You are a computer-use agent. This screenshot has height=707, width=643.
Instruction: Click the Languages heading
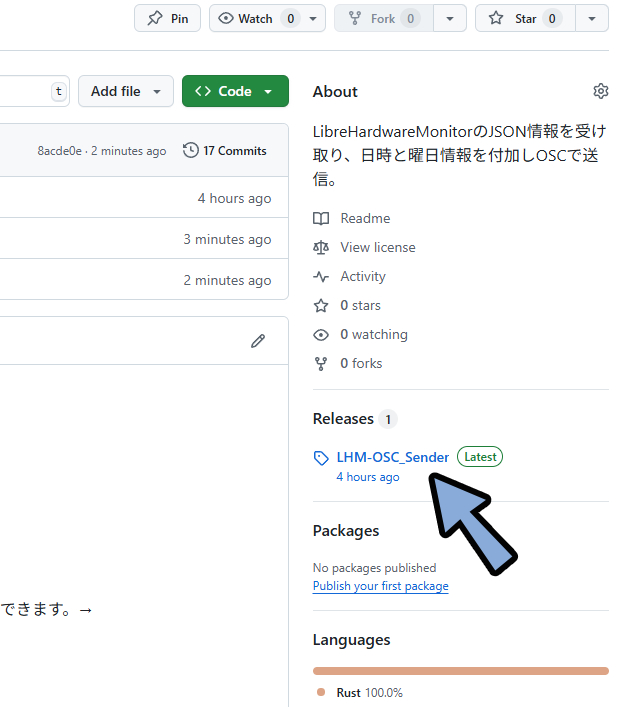[x=352, y=640]
